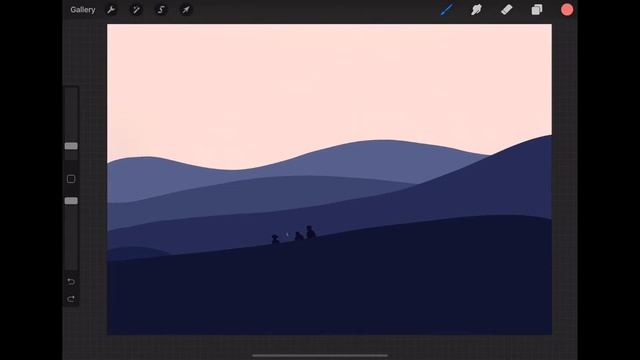Open the Actions wrench menu
640x360 pixels.
pos(111,10)
